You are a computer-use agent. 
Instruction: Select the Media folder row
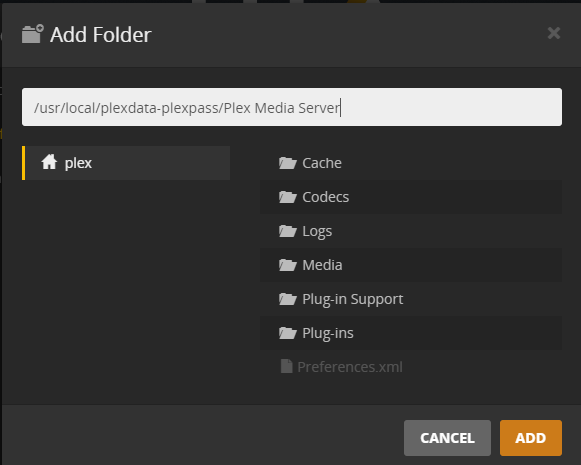[411, 265]
